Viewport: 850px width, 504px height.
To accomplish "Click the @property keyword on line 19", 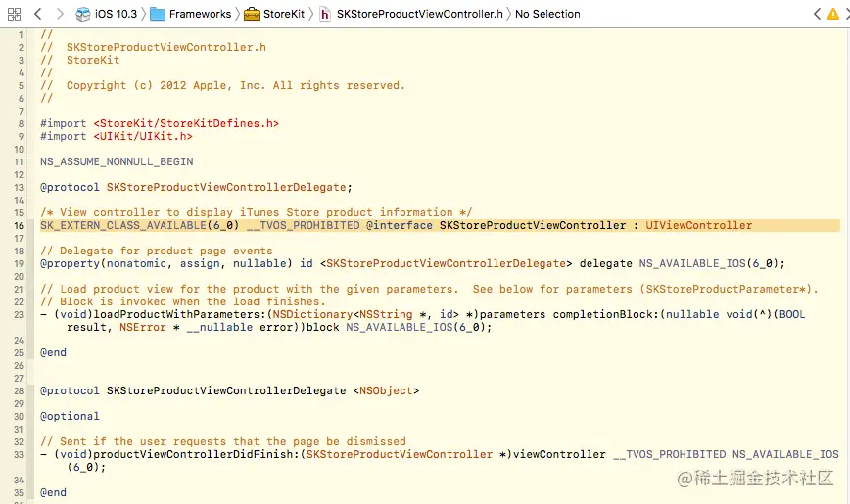I will coord(70,264).
